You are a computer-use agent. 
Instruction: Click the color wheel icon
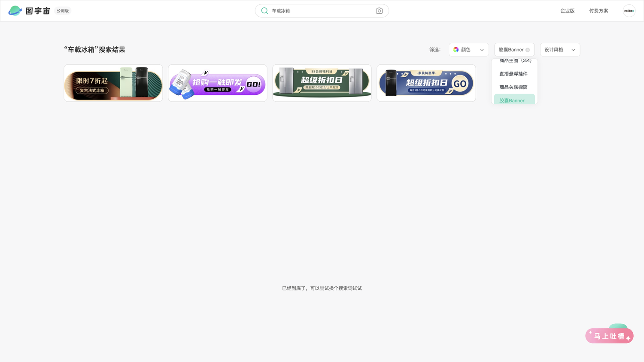(x=456, y=50)
